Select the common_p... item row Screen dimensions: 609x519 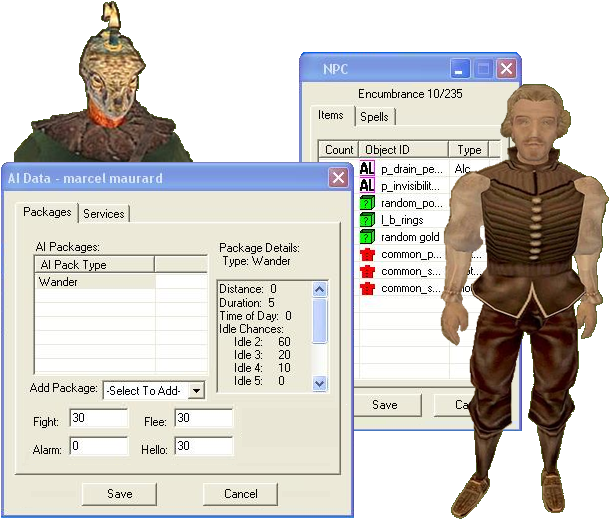point(404,254)
